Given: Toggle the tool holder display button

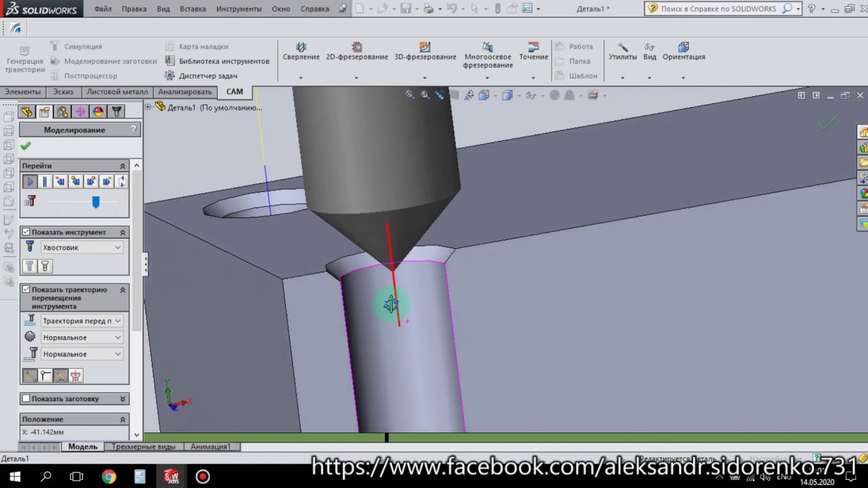Looking at the screenshot, I should pos(75,375).
